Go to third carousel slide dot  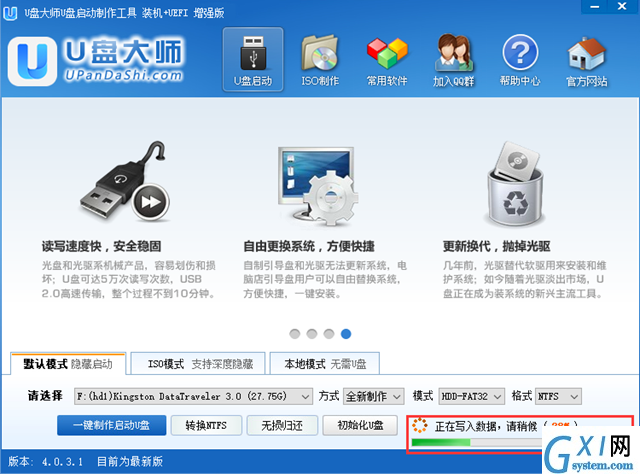pos(329,334)
